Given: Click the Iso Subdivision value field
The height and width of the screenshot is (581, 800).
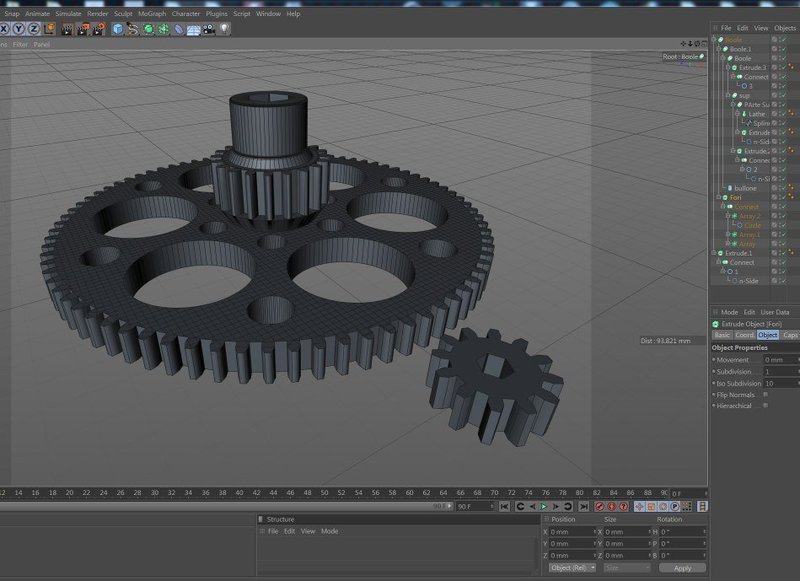Looking at the screenshot, I should click(781, 383).
